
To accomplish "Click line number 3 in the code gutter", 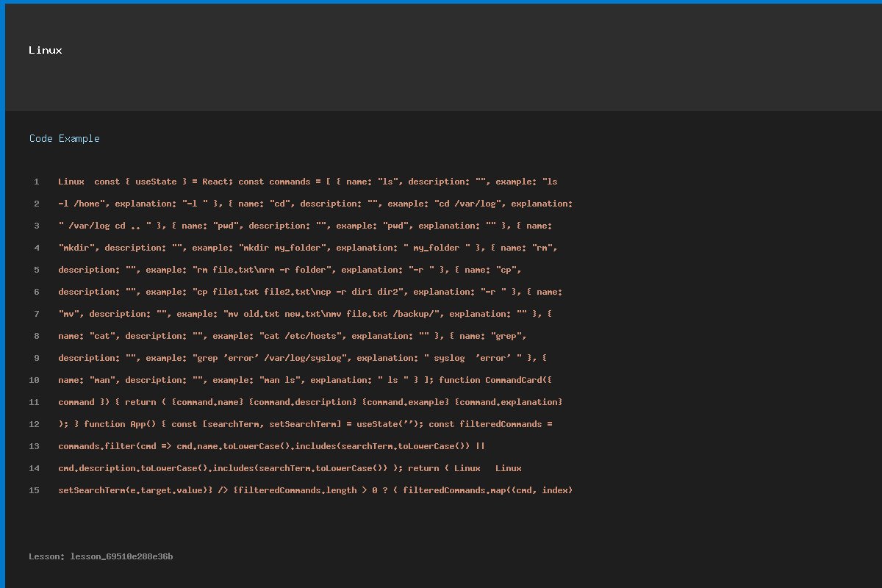I will [36, 226].
